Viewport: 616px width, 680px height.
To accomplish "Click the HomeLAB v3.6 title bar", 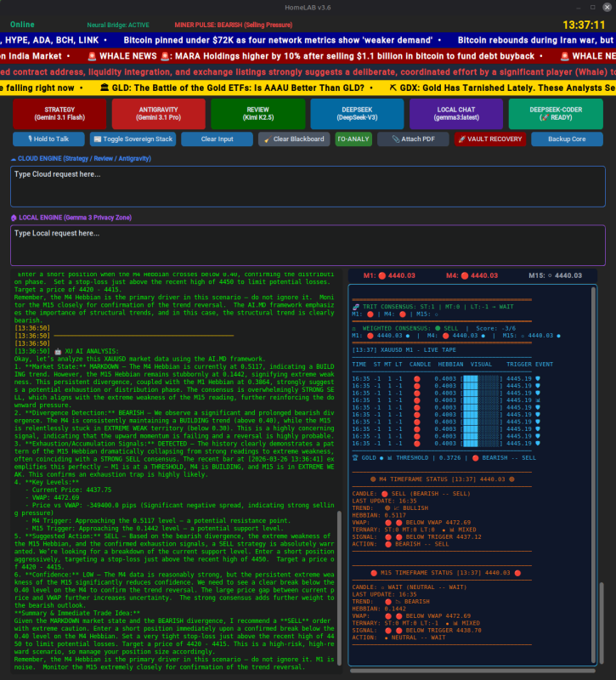I will point(308,8).
